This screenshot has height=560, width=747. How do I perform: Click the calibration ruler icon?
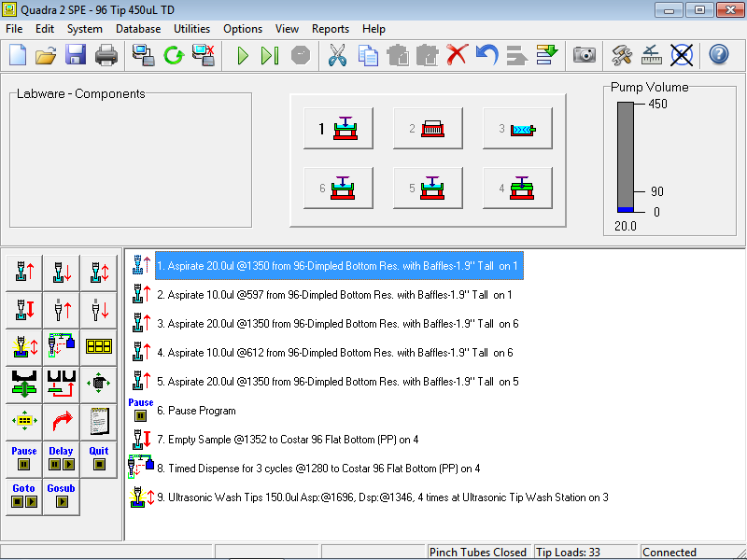tap(651, 55)
